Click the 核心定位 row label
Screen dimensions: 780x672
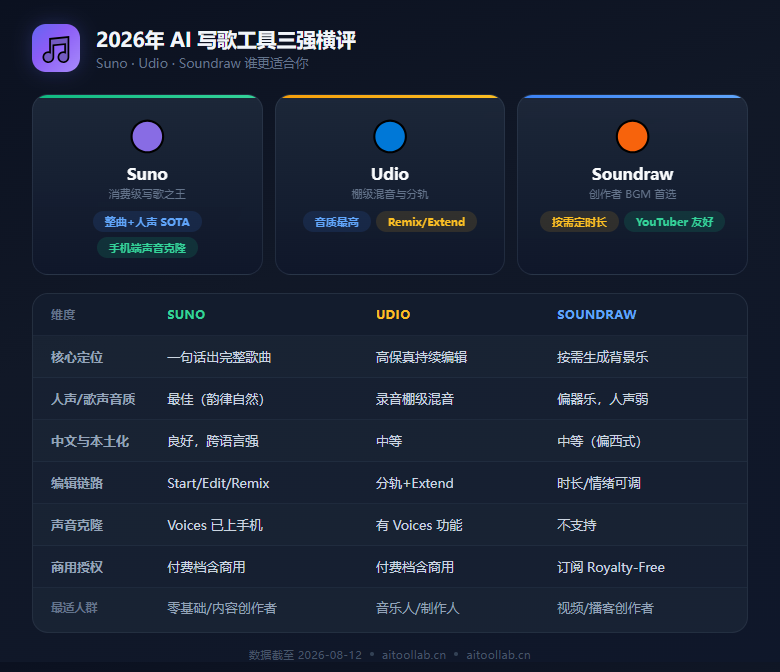pyautogui.click(x=77, y=357)
